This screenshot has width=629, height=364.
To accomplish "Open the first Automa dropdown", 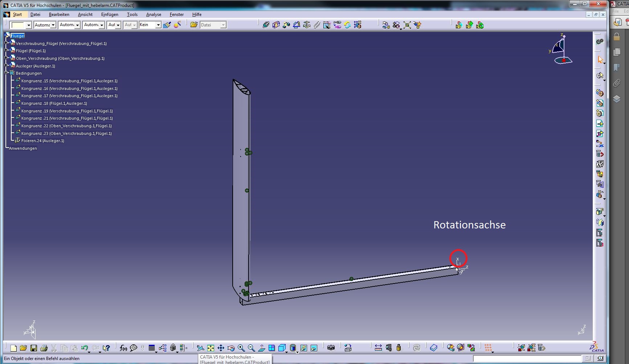I will (45, 25).
